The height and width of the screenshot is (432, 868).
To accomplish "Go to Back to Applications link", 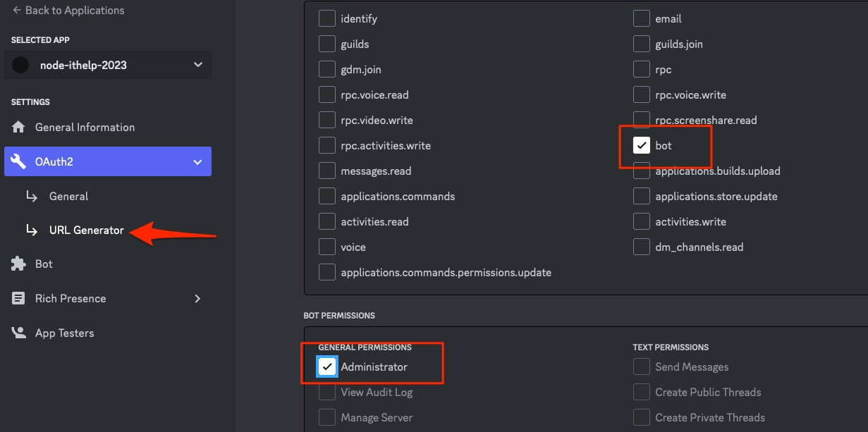I will pyautogui.click(x=74, y=11).
